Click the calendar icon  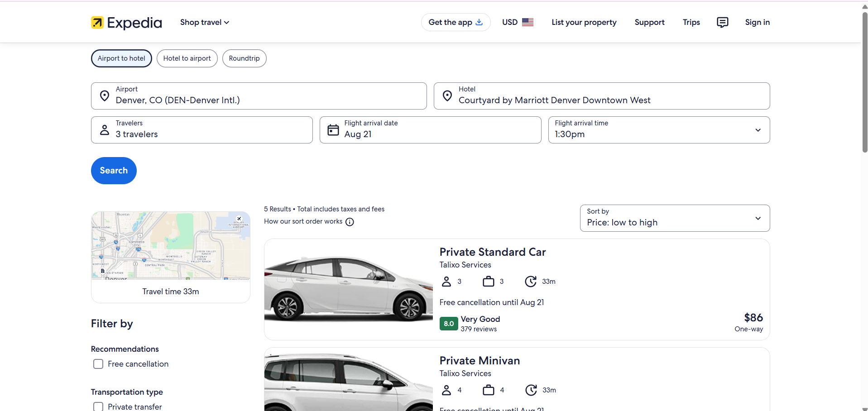(333, 130)
